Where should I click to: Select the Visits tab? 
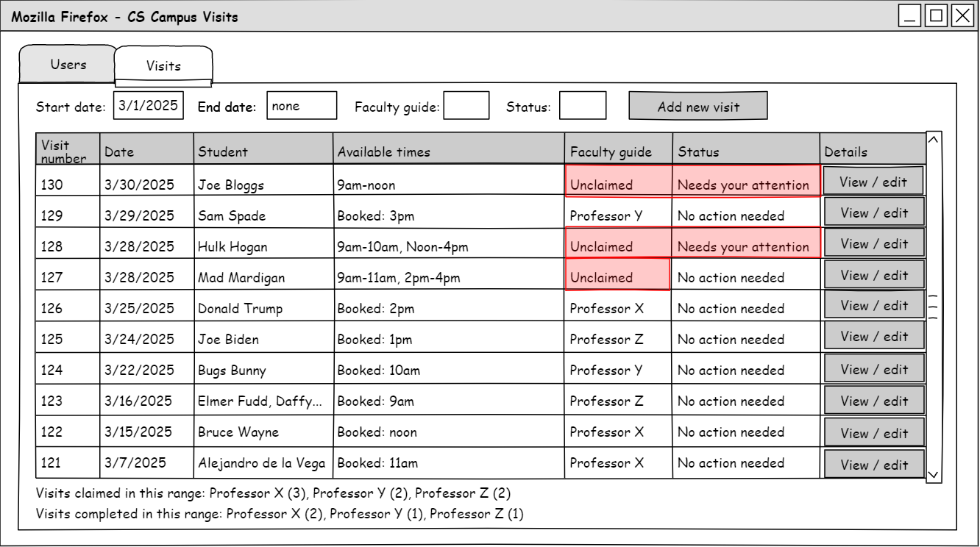(x=163, y=66)
